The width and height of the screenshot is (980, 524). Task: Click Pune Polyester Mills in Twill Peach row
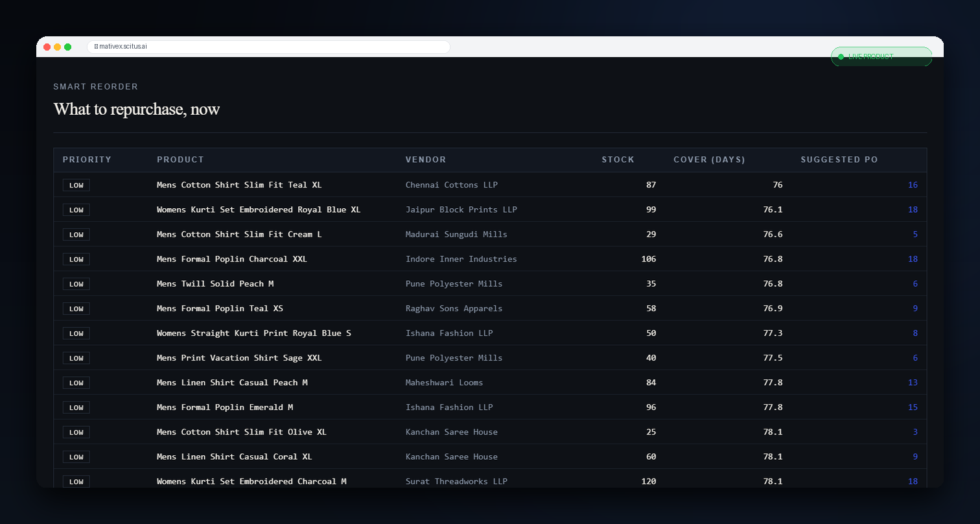click(454, 283)
